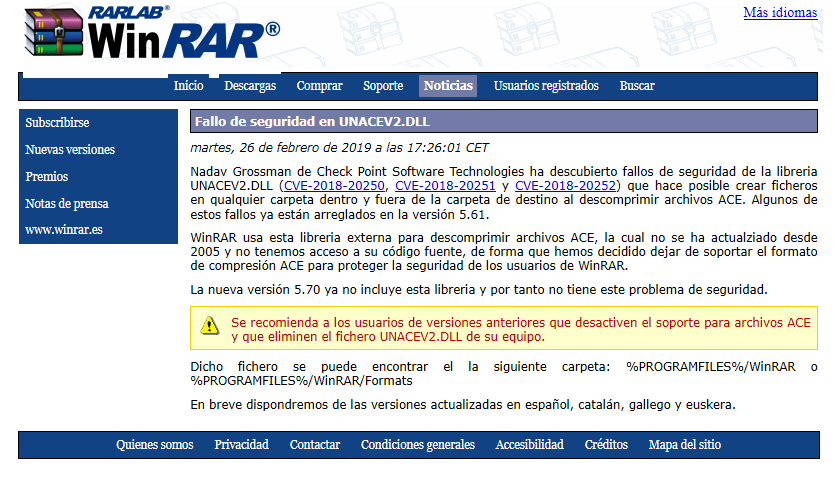Click Créditos in the footer
The image size is (835, 481).
pos(607,445)
